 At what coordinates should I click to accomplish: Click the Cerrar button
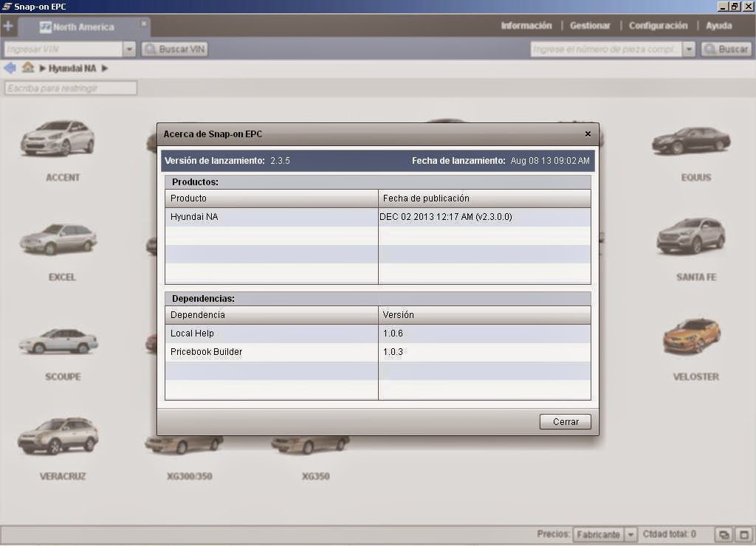pyautogui.click(x=565, y=421)
